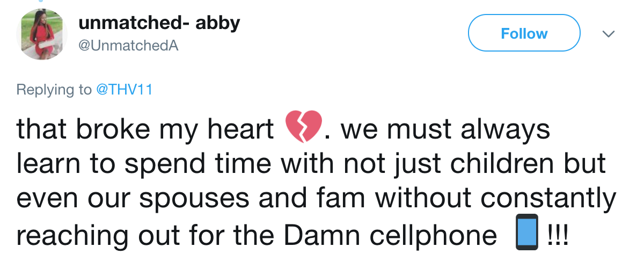The image size is (644, 261).
Task: Click the exclamation marks ending the tweet
Action: [555, 235]
